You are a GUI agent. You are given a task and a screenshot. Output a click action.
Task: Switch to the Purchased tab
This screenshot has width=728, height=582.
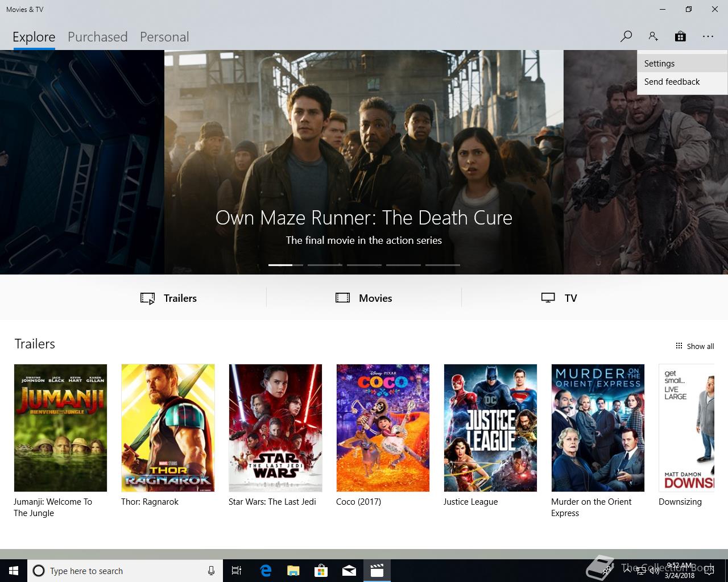[x=98, y=37]
